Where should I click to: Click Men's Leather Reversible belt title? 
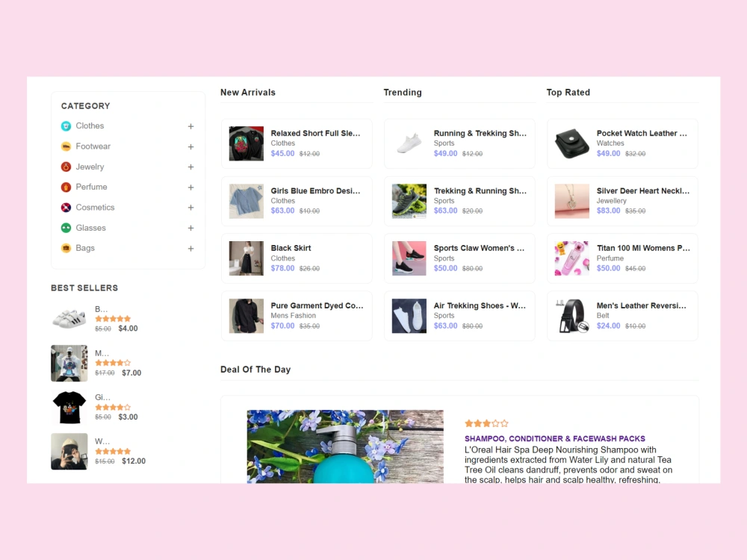point(641,305)
